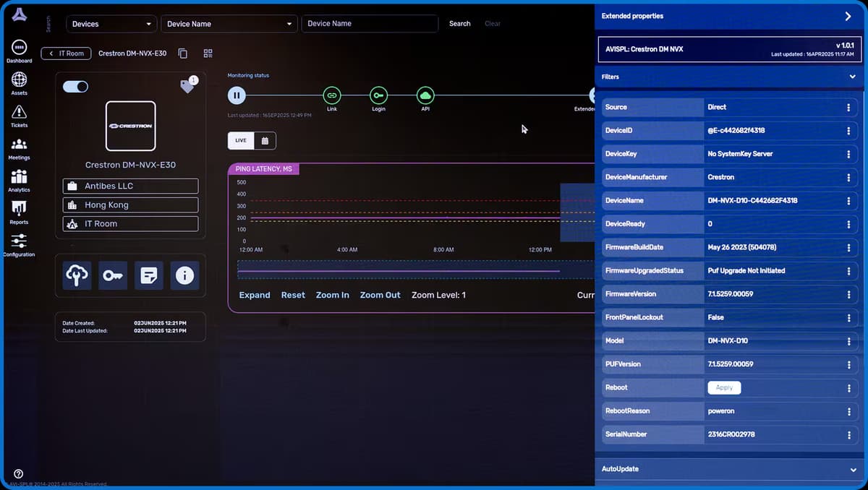Click the copy device name icon

[183, 53]
